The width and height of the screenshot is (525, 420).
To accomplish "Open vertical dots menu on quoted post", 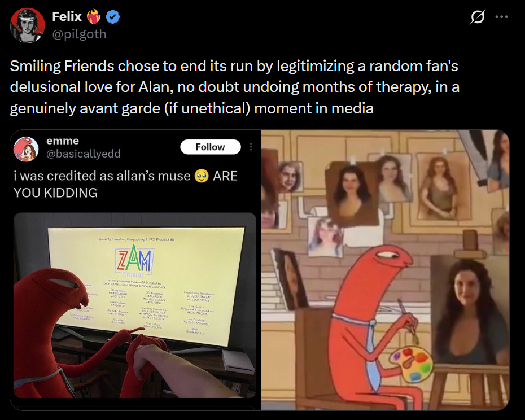I will click(x=251, y=147).
